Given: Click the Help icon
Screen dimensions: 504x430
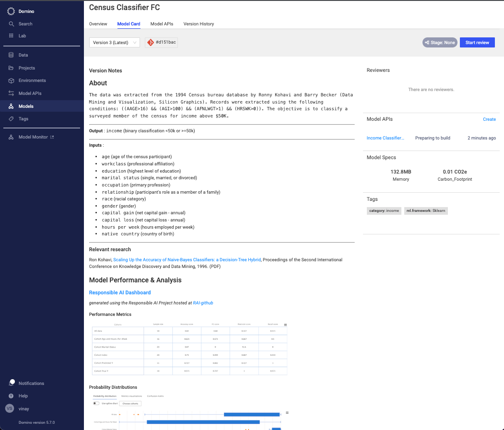Looking at the screenshot, I should point(11,395).
